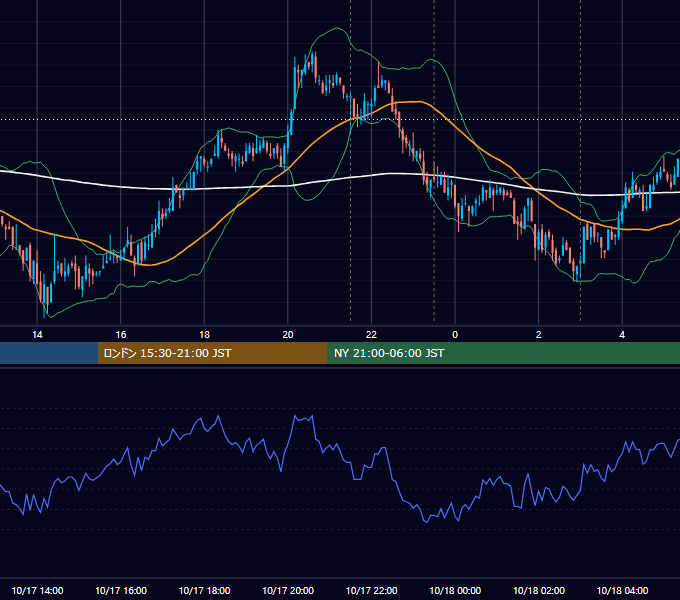Click the hour label 20 on the chart axis
Image resolution: width=680 pixels, height=600 pixels.
[x=288, y=335]
